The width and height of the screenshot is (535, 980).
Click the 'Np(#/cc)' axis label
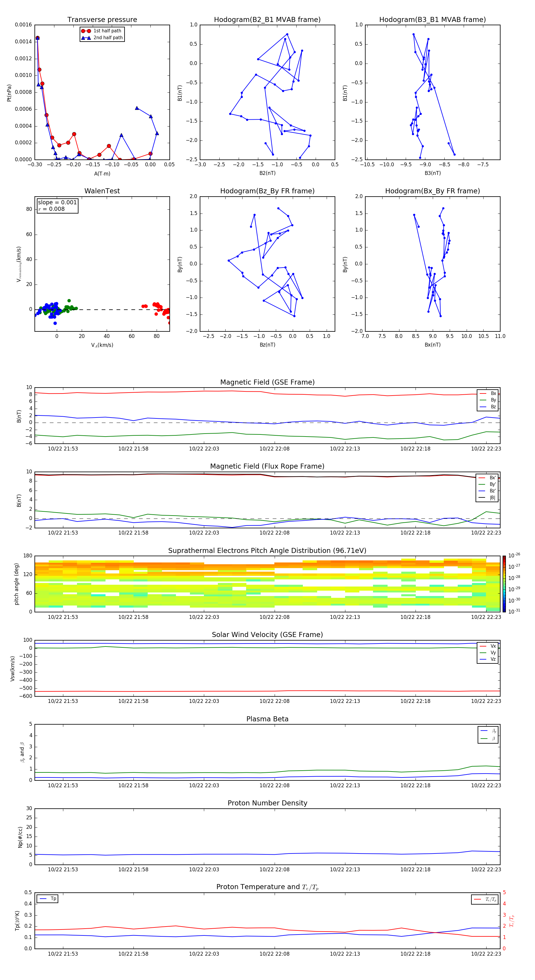[x=20, y=837]
